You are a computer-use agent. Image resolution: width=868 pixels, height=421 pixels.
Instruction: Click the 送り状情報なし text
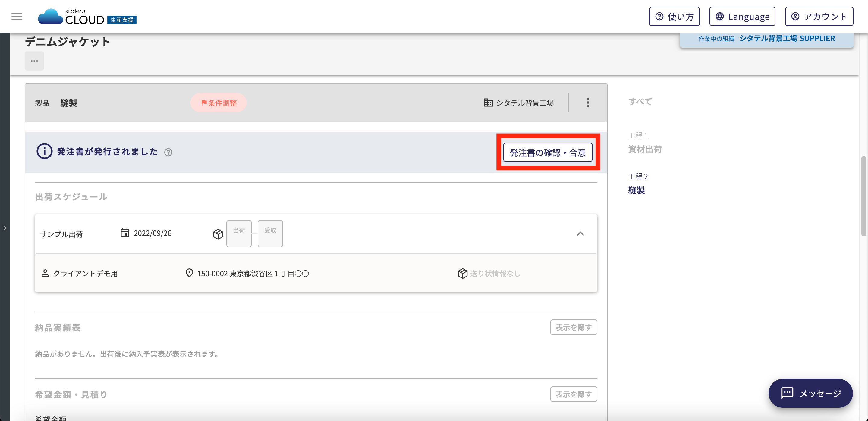coord(495,273)
